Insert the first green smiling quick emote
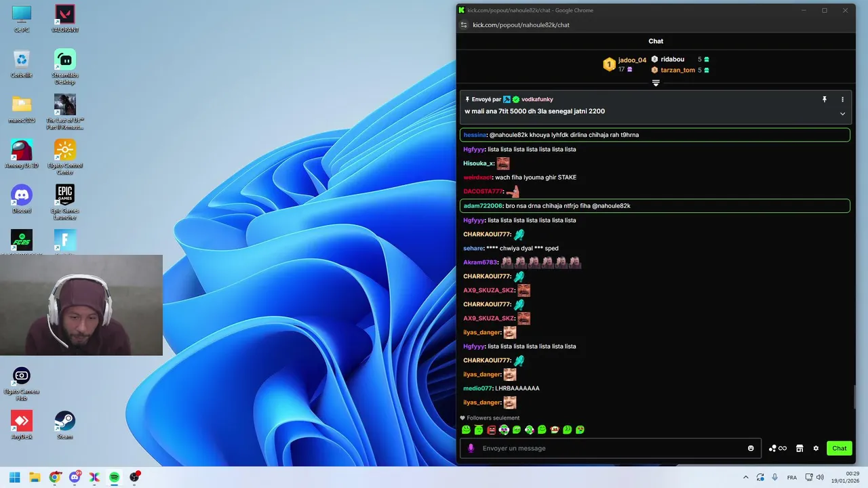This screenshot has width=868, height=488. [x=466, y=430]
